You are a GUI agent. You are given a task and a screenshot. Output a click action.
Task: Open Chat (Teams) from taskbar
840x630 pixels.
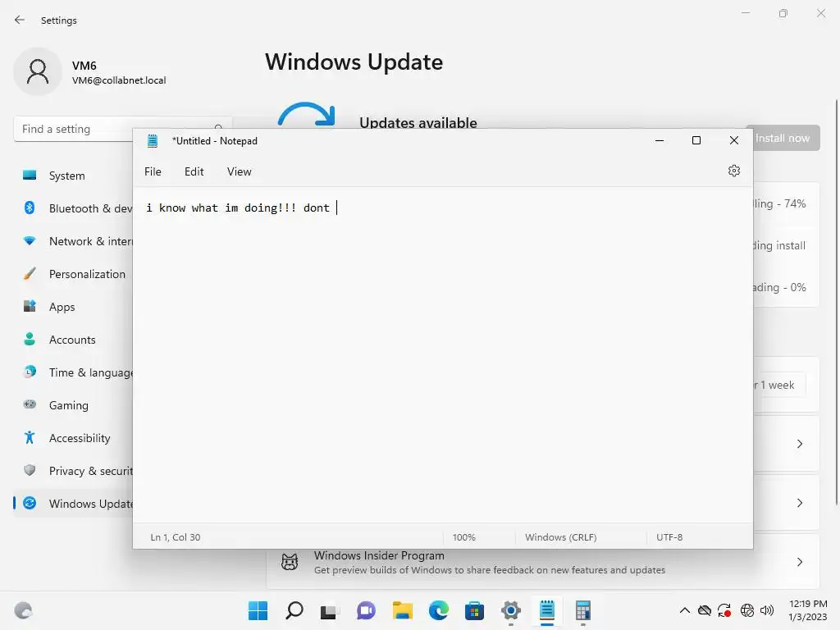[366, 610]
